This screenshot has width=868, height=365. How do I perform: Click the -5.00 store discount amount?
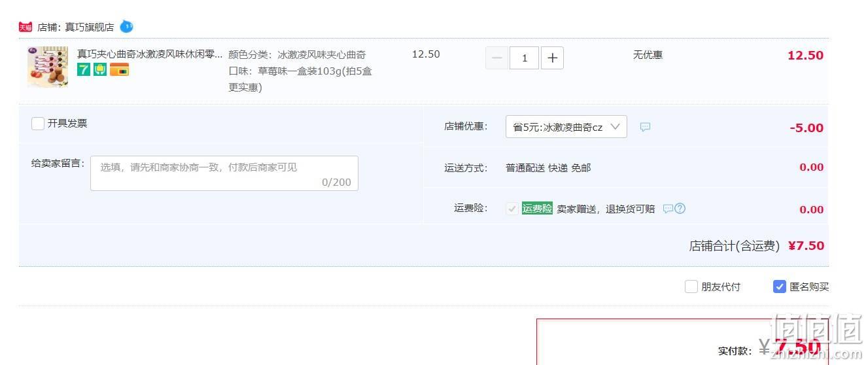pos(807,128)
